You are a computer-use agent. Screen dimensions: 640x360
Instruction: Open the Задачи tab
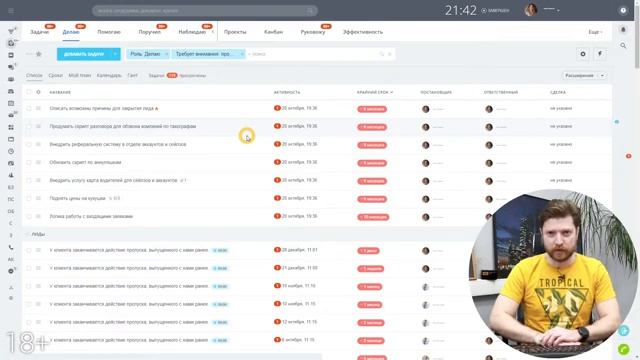(x=40, y=32)
